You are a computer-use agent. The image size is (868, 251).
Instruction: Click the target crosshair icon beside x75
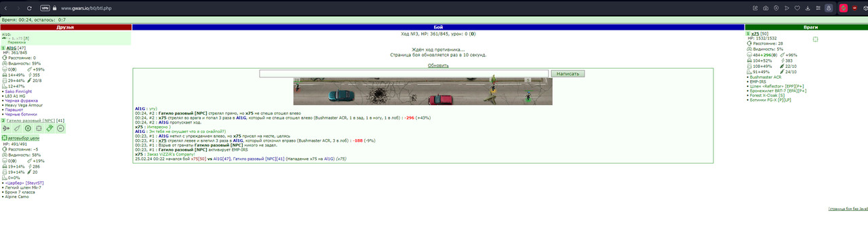coord(816,39)
